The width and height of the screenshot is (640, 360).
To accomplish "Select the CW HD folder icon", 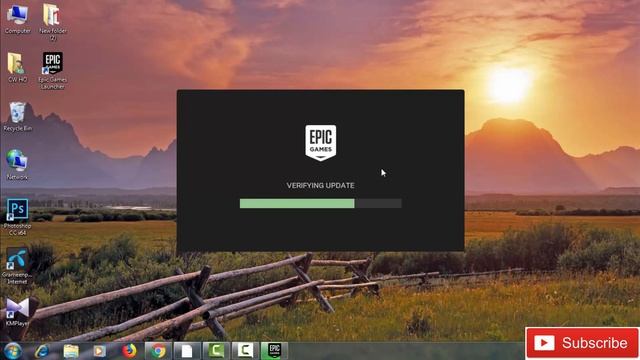I will point(17,67).
